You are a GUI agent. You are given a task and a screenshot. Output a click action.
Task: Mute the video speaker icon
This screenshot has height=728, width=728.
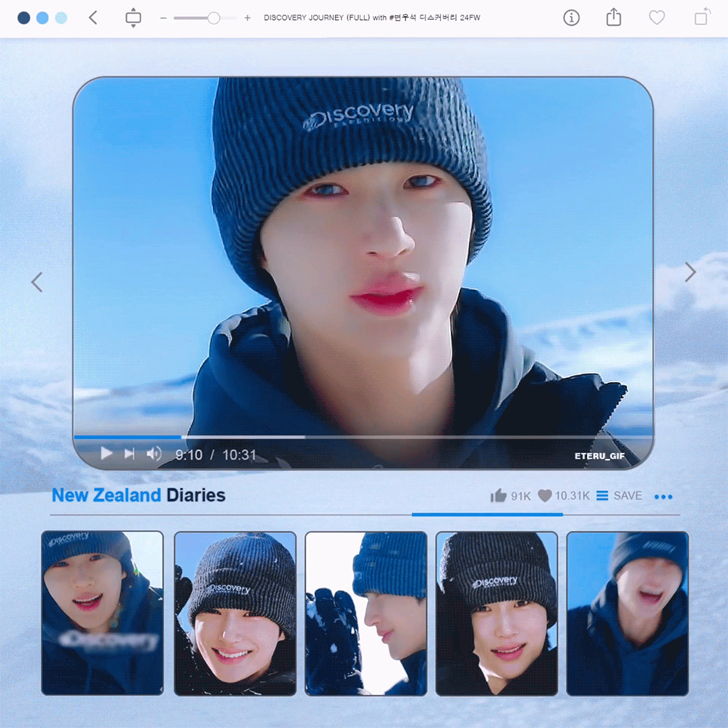click(154, 454)
